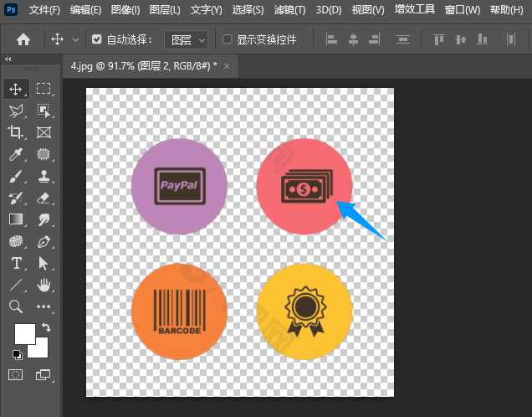The image size is (532, 417).
Task: Open the 滤镜(T) menu
Action: coord(289,10)
